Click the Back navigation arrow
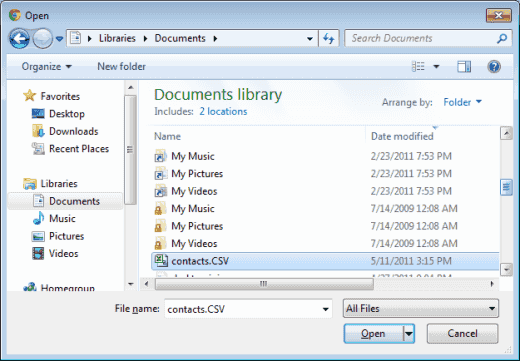Viewport: 520px width, 361px height. pyautogui.click(x=19, y=38)
